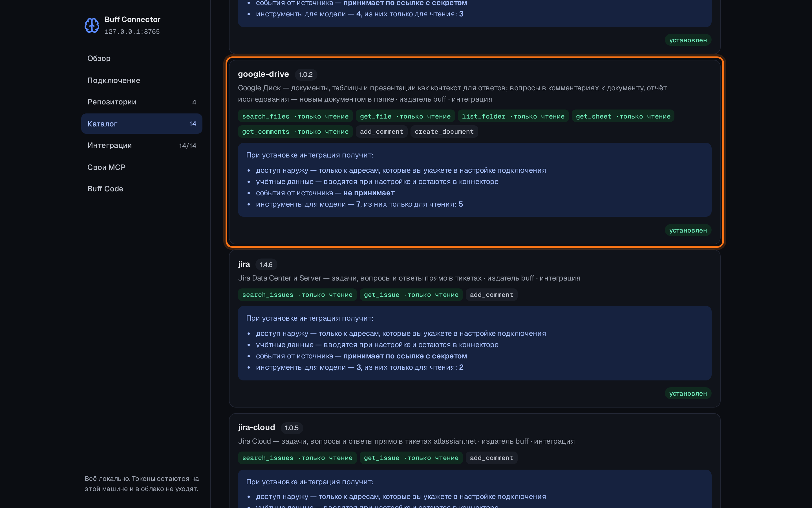Screen dimensions: 812x508
Task: Open Репозитории in the sidebar
Action: click(142, 102)
